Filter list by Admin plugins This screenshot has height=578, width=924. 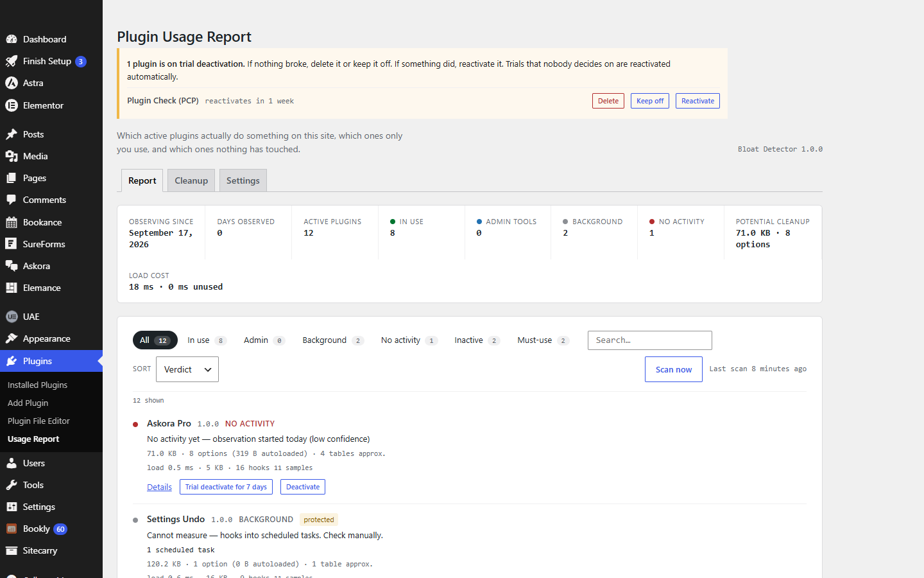[x=264, y=340]
